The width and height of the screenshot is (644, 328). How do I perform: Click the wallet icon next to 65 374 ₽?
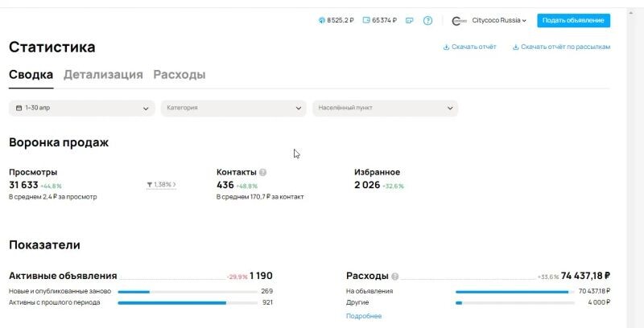click(366, 21)
